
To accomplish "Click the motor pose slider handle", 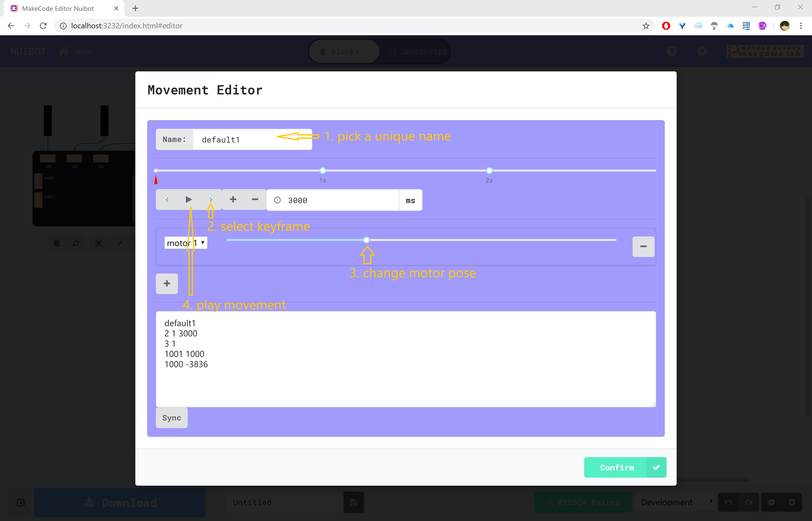I will (366, 240).
